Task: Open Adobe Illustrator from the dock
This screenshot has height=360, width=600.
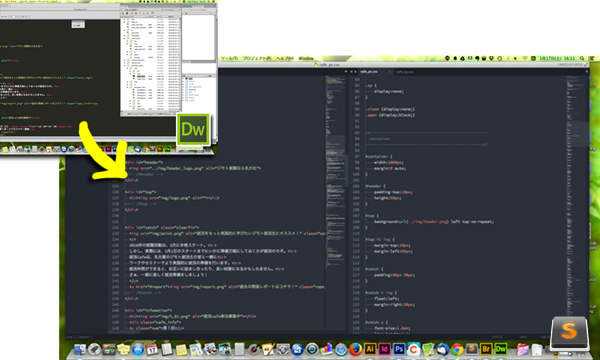Action: click(370, 349)
